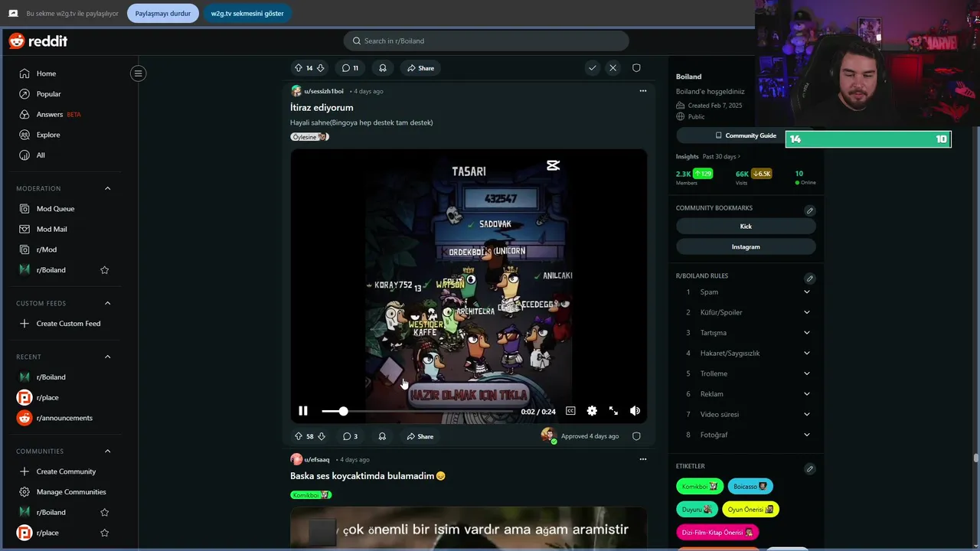Open shield mod actions beside Approved label
The width and height of the screenshot is (980, 551).
click(x=636, y=436)
